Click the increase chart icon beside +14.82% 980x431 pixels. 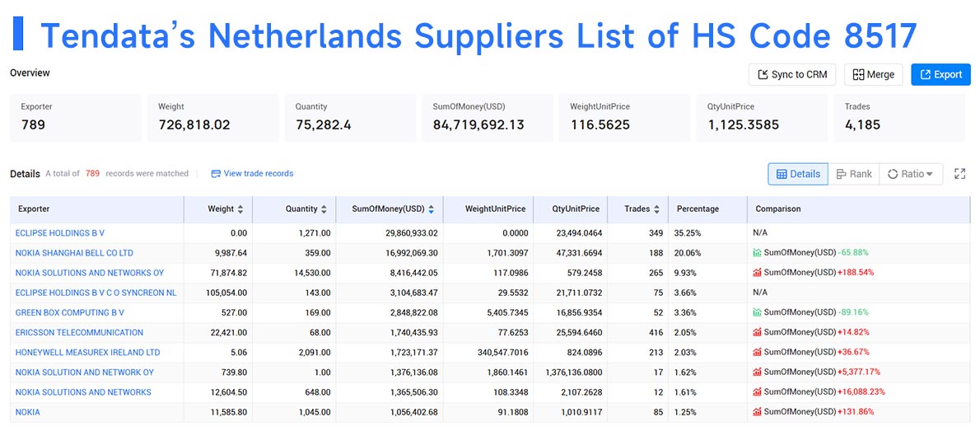pyautogui.click(x=758, y=332)
